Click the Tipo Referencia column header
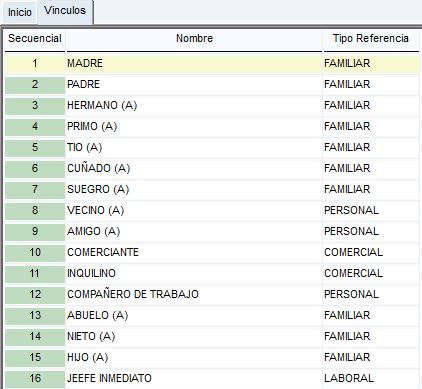The image size is (422, 389). pos(371,39)
